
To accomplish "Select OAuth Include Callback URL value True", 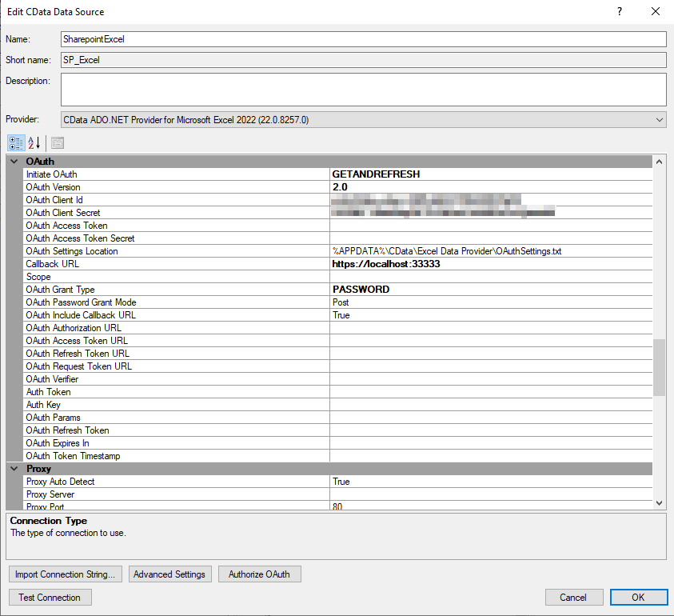I will pyautogui.click(x=491, y=315).
